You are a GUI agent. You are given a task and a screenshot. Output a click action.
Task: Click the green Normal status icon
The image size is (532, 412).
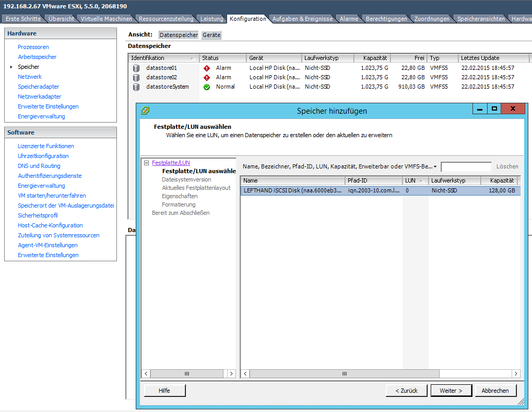click(x=207, y=87)
